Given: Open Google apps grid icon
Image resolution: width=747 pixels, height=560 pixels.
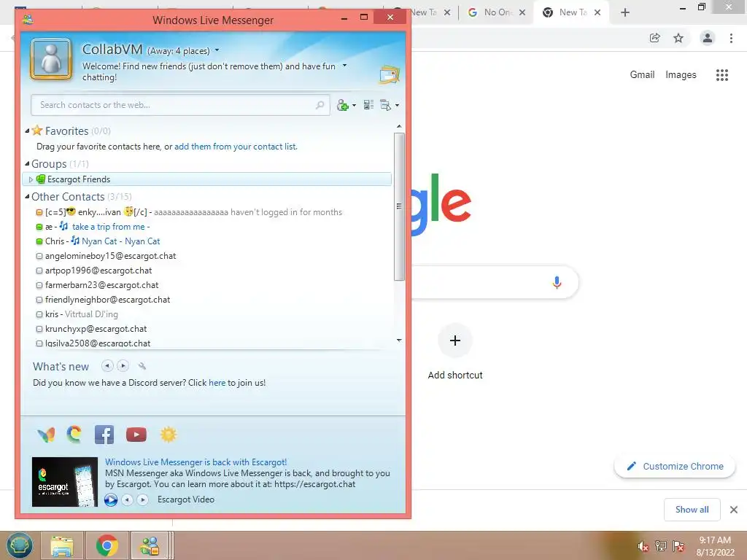Looking at the screenshot, I should (722, 75).
